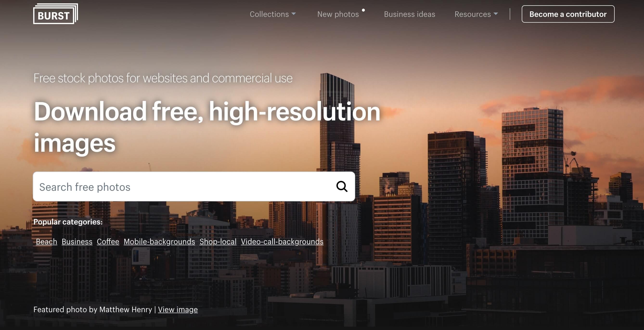The image size is (644, 330).
Task: Browse Video-call-backgrounds photos
Action: (x=282, y=241)
